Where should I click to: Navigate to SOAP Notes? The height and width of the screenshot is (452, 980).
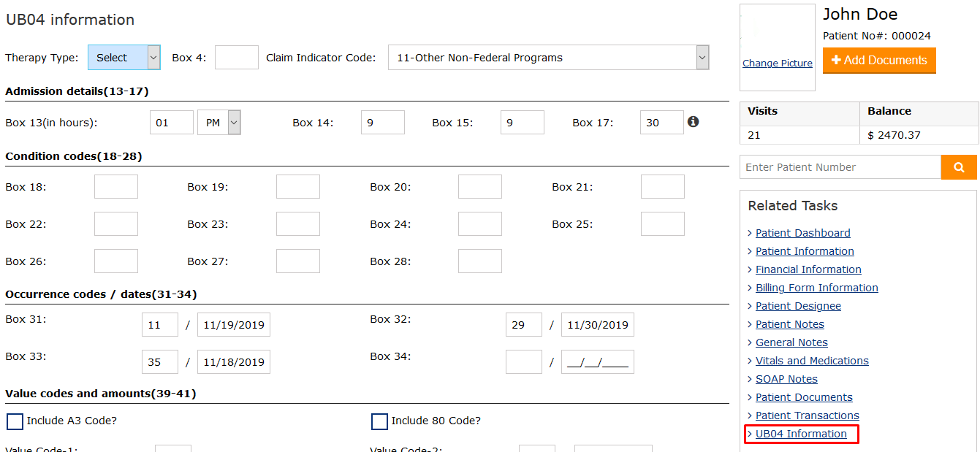[x=786, y=379]
